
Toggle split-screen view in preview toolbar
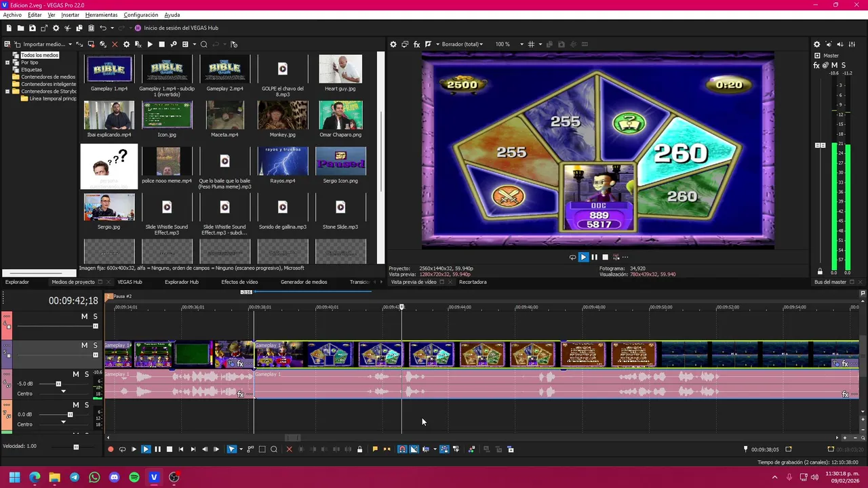click(429, 44)
